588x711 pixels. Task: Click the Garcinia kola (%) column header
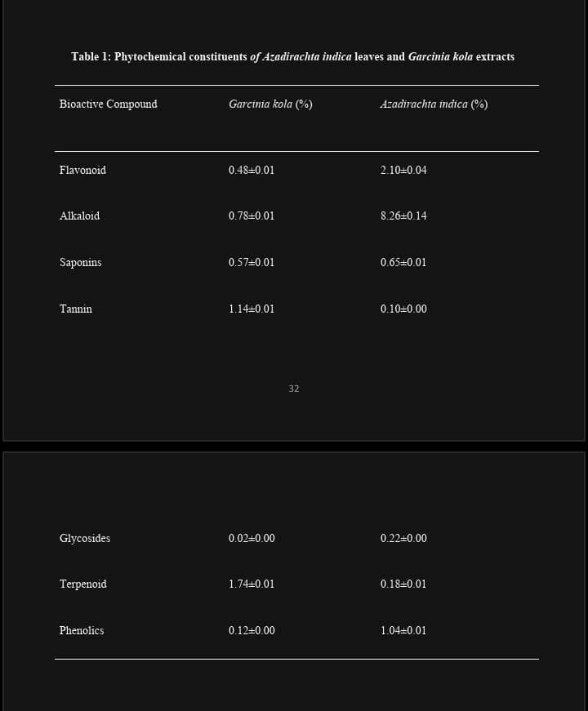(x=270, y=104)
